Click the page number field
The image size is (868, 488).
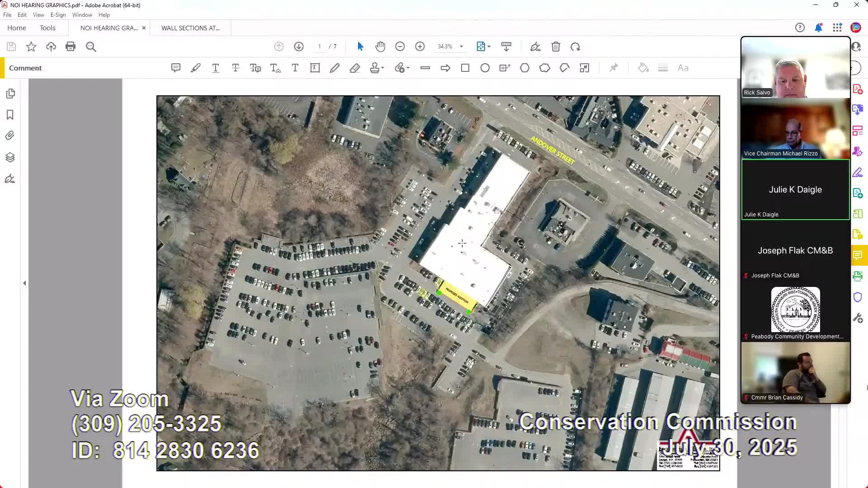[x=320, y=47]
